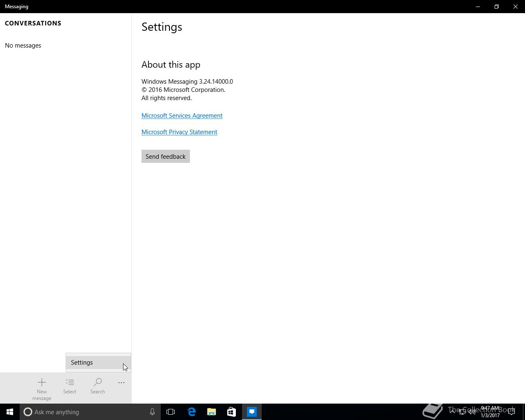
Task: Open the volume tray icon
Action: pos(472,412)
